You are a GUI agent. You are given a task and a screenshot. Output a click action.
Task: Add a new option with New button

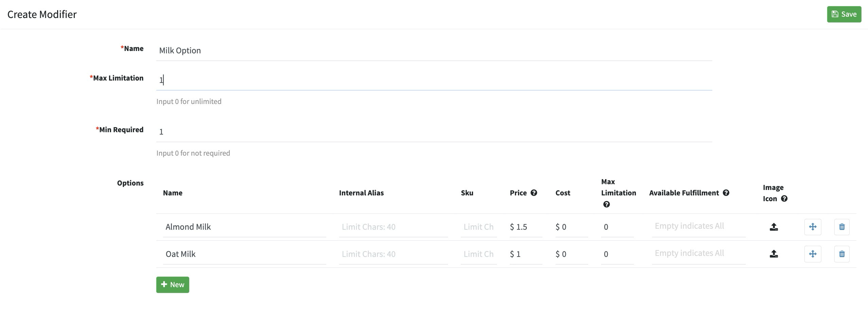(x=173, y=285)
